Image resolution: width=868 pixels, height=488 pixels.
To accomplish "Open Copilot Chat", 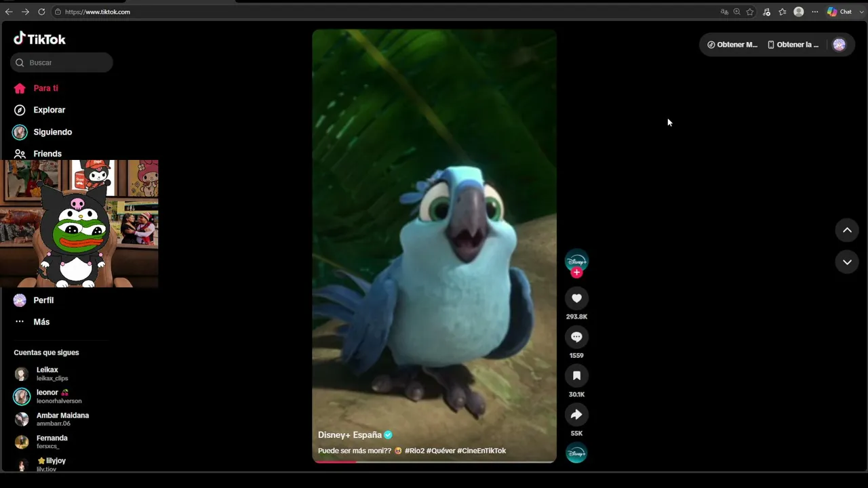I will [840, 12].
